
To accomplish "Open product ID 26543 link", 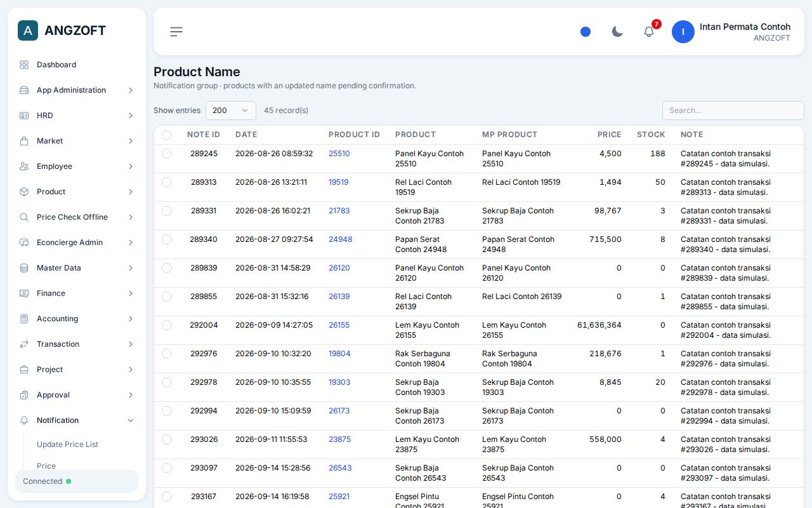I will click(x=340, y=468).
